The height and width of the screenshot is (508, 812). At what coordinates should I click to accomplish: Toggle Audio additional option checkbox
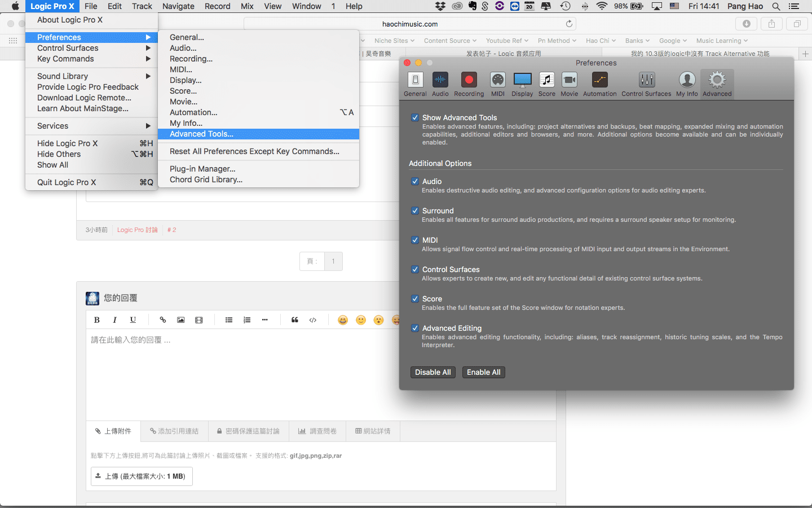(x=415, y=181)
